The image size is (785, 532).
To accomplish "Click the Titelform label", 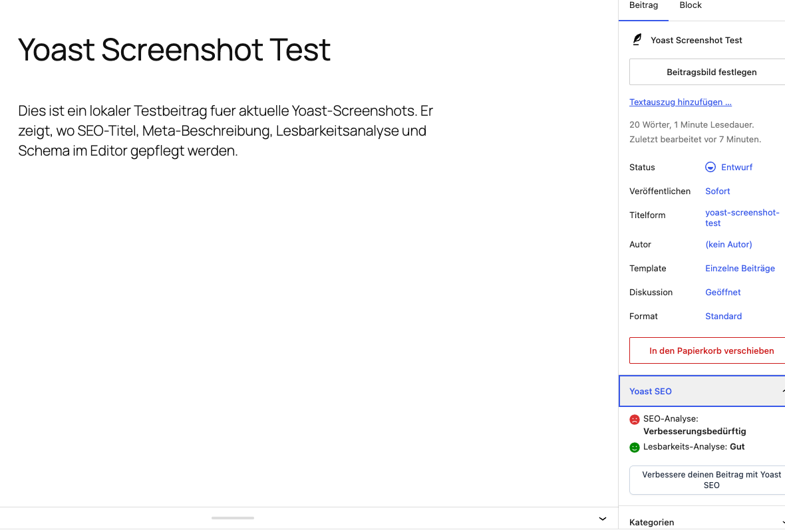I will [647, 215].
